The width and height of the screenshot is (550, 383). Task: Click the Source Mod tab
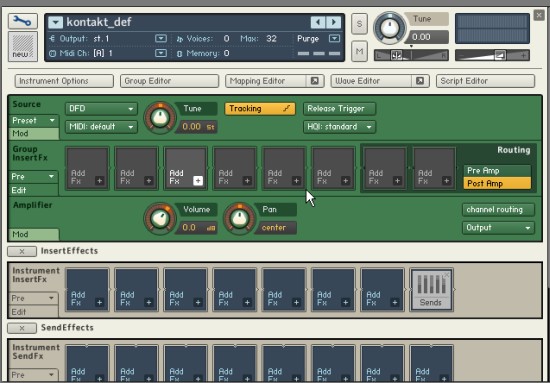point(34,134)
